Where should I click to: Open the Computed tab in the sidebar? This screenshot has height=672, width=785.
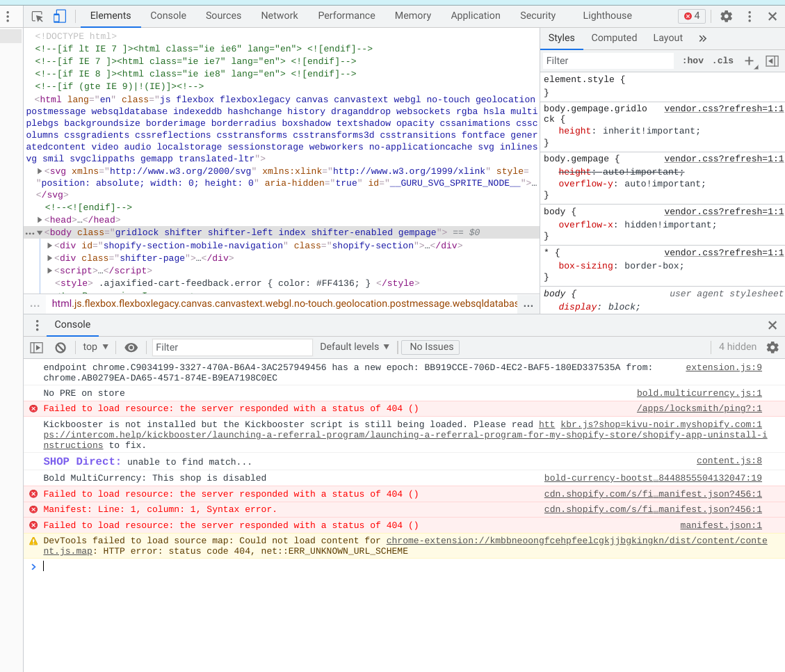pyautogui.click(x=613, y=38)
